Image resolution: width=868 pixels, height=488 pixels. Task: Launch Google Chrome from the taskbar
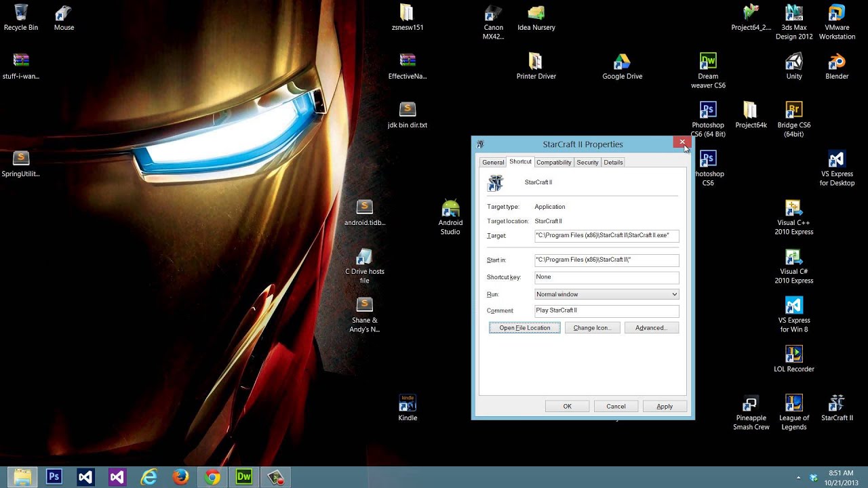click(x=212, y=476)
